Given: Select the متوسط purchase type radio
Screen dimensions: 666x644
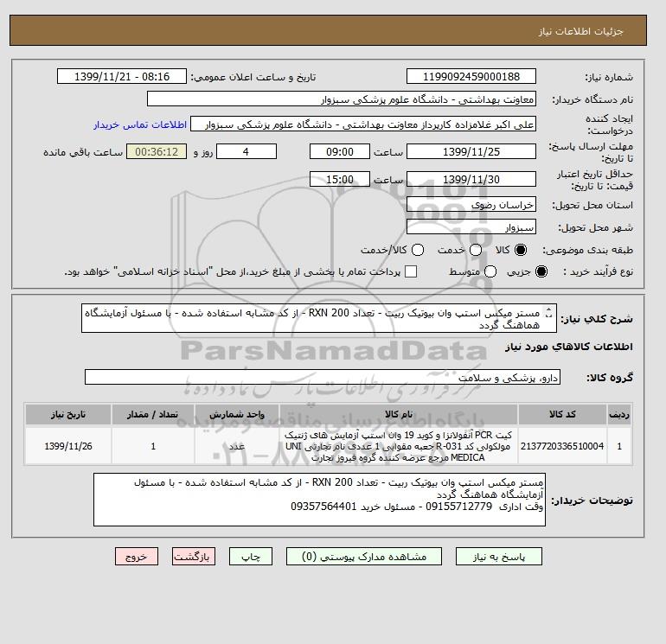Looking at the screenshot, I should point(490,271).
